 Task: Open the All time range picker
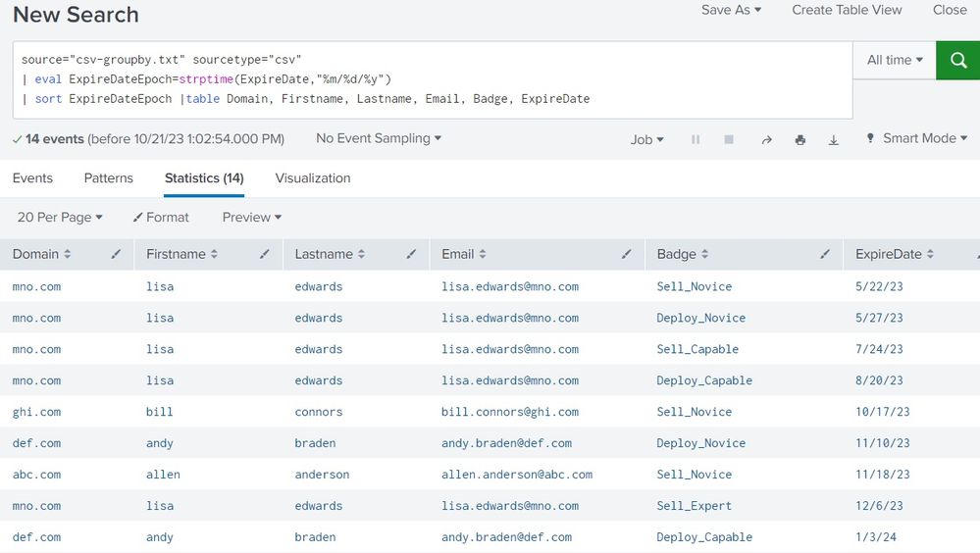(x=895, y=60)
